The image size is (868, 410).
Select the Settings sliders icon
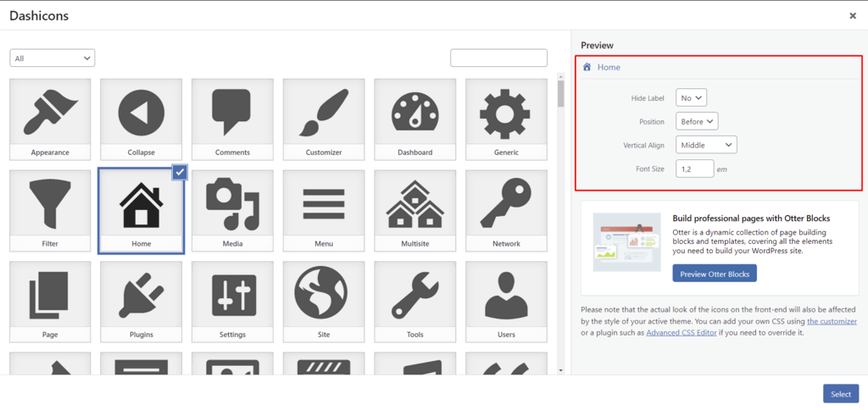pyautogui.click(x=232, y=302)
